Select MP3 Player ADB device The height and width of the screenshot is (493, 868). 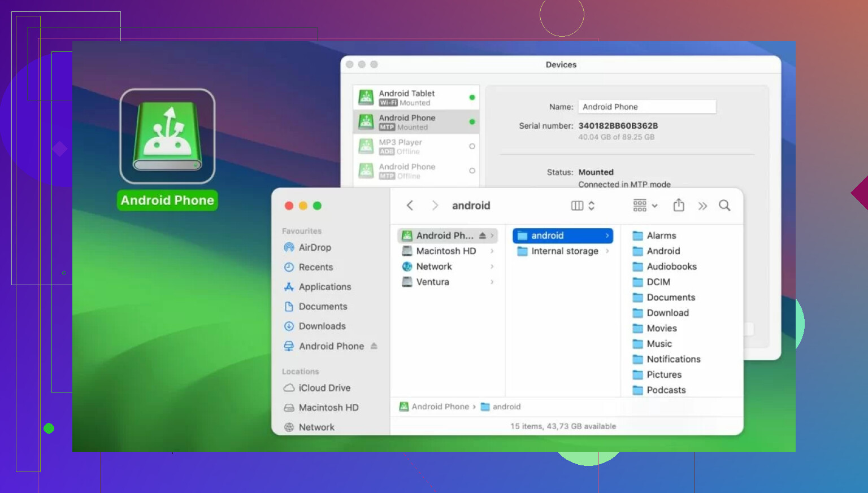pyautogui.click(x=416, y=146)
